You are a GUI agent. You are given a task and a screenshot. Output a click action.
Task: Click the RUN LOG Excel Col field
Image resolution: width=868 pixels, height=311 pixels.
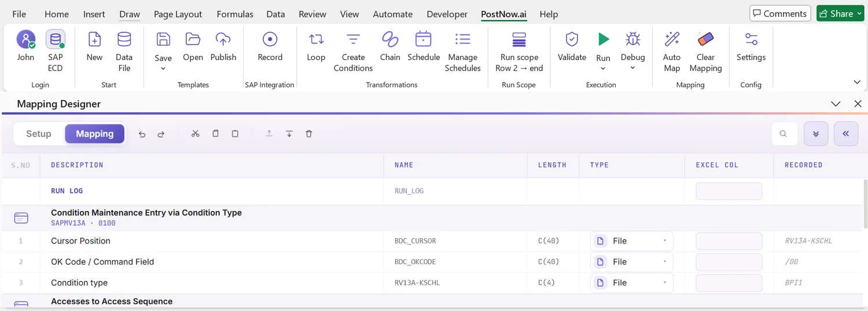click(x=729, y=191)
